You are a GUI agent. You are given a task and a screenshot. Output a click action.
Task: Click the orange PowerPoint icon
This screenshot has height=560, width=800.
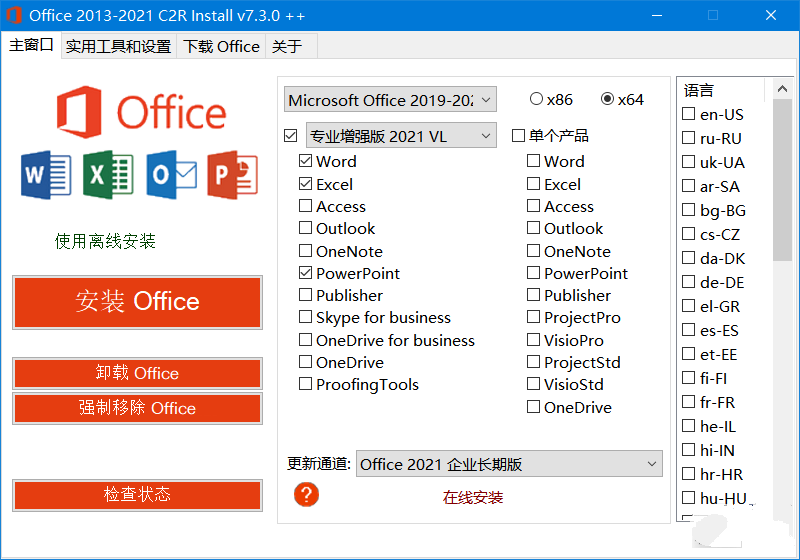click(x=233, y=175)
